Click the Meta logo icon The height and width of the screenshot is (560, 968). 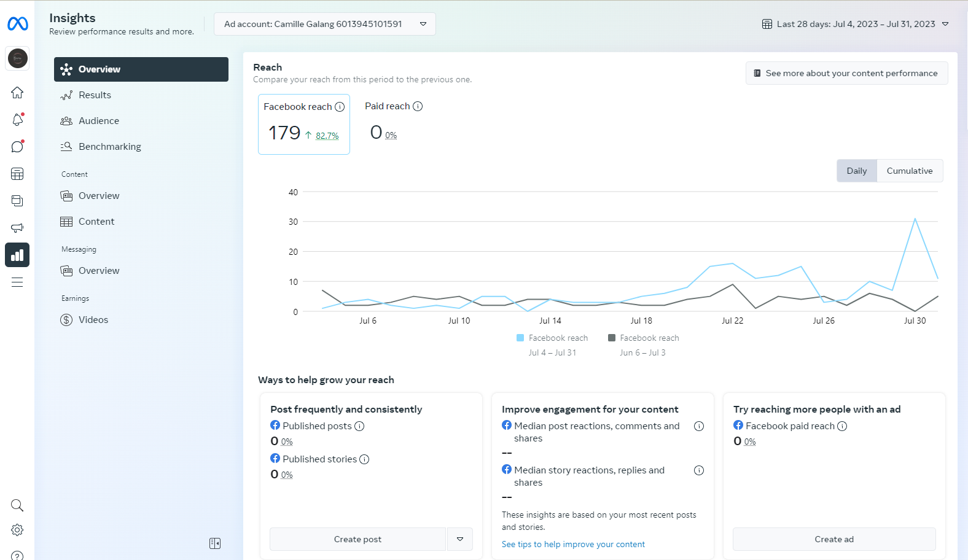pyautogui.click(x=17, y=24)
